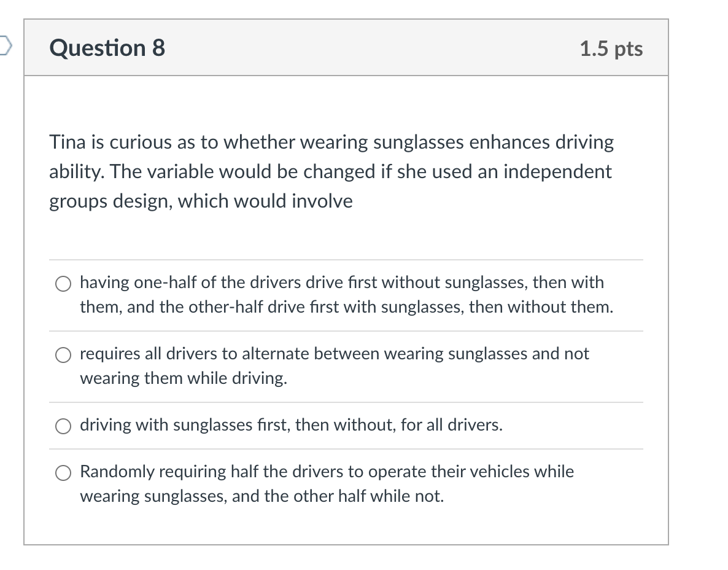This screenshot has height=570, width=728.
Task: Click the 'Question 8' heading
Action: click(x=107, y=48)
